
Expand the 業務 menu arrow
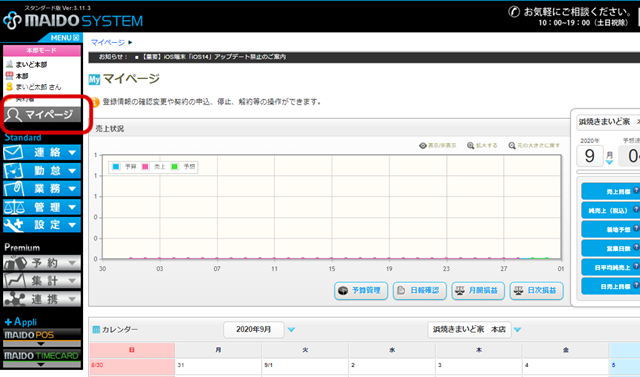click(72, 189)
